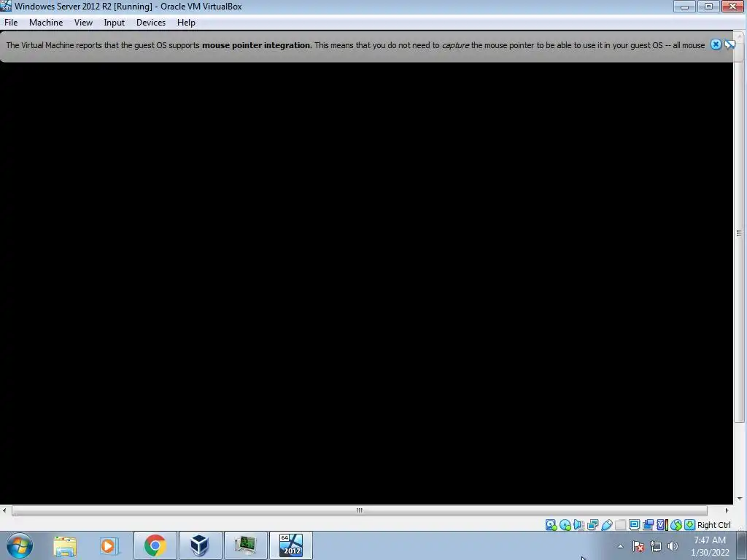Click the don't-show-again icon on notification bar

729,44
